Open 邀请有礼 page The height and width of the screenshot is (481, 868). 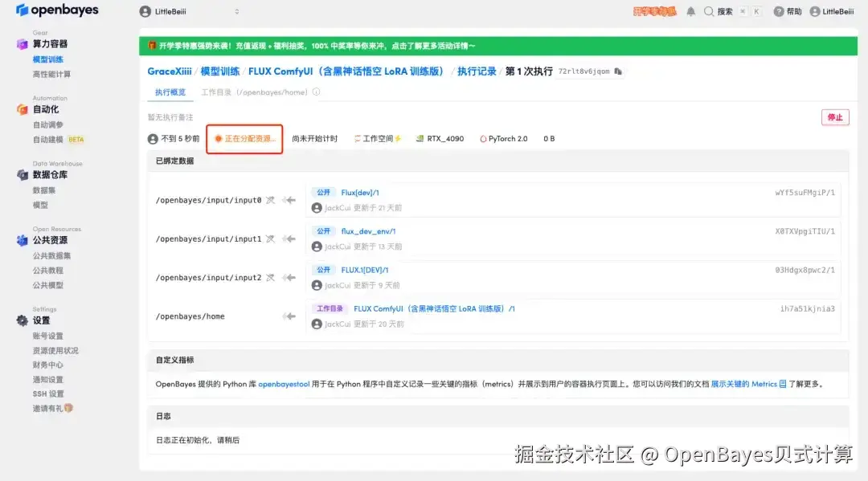[52, 408]
